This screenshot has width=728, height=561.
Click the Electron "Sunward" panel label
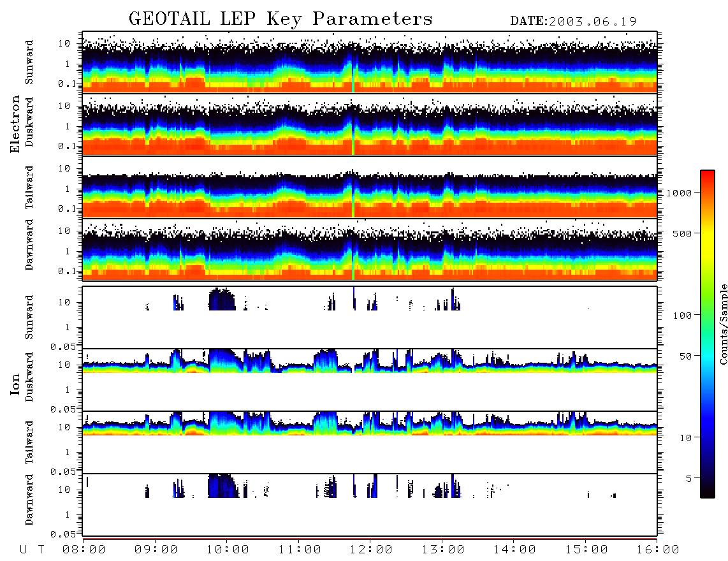(29, 62)
